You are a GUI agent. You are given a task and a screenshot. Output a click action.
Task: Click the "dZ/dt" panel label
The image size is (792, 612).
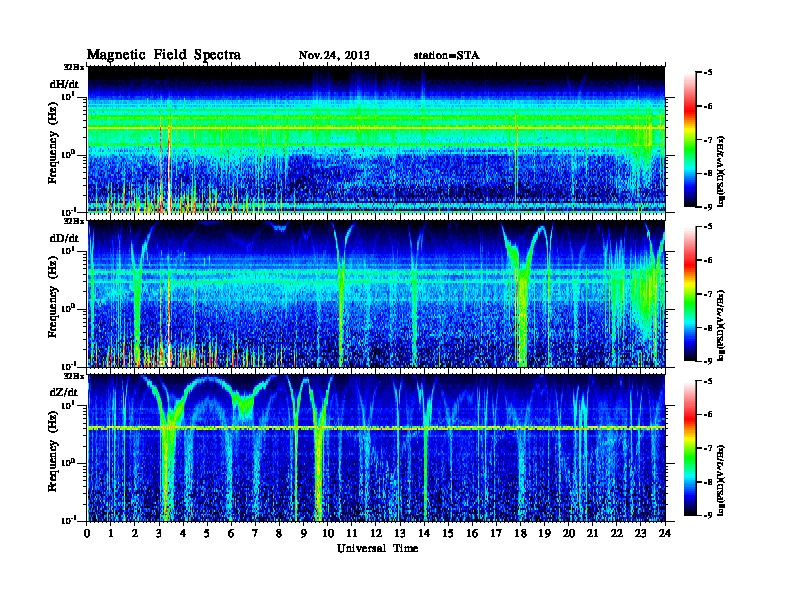pyautogui.click(x=64, y=392)
